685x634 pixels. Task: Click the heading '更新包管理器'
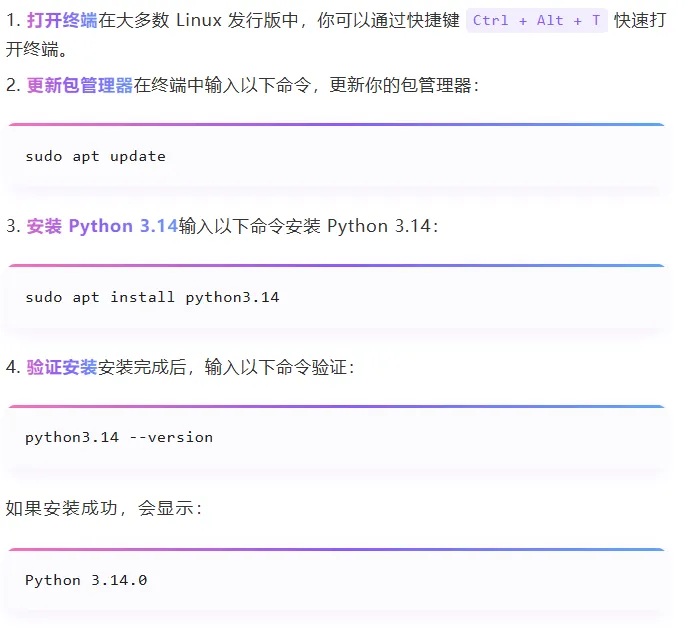[80, 85]
